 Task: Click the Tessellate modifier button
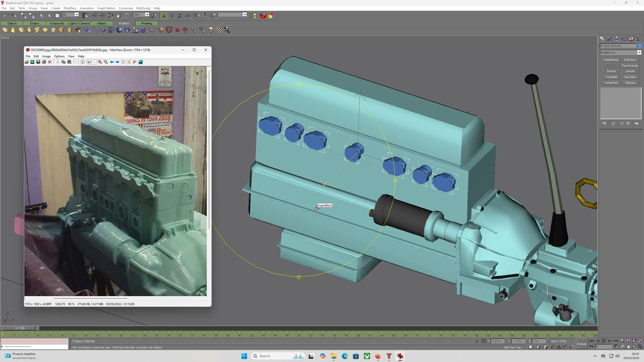click(x=611, y=77)
